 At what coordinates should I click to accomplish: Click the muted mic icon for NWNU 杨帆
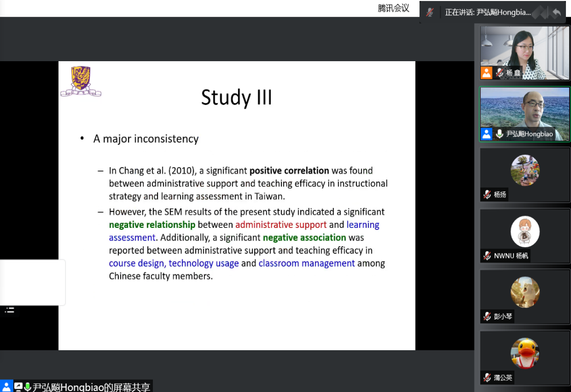coord(487,256)
